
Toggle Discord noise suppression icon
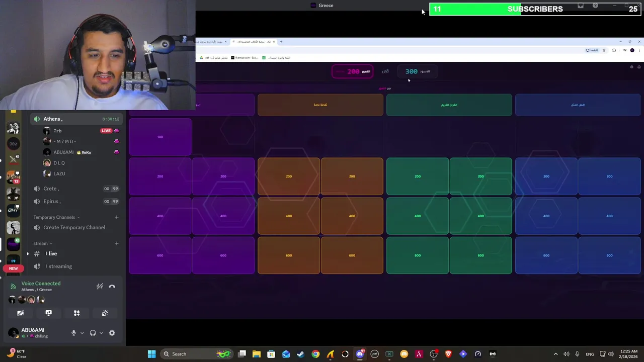(100, 286)
